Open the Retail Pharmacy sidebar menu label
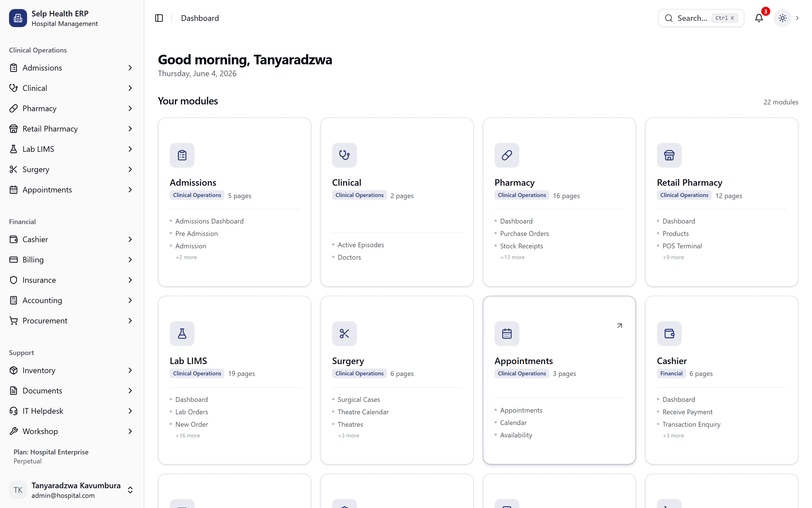 tap(50, 129)
